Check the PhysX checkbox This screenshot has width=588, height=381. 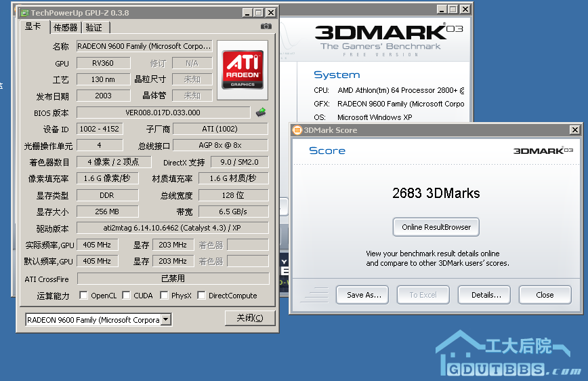164,296
